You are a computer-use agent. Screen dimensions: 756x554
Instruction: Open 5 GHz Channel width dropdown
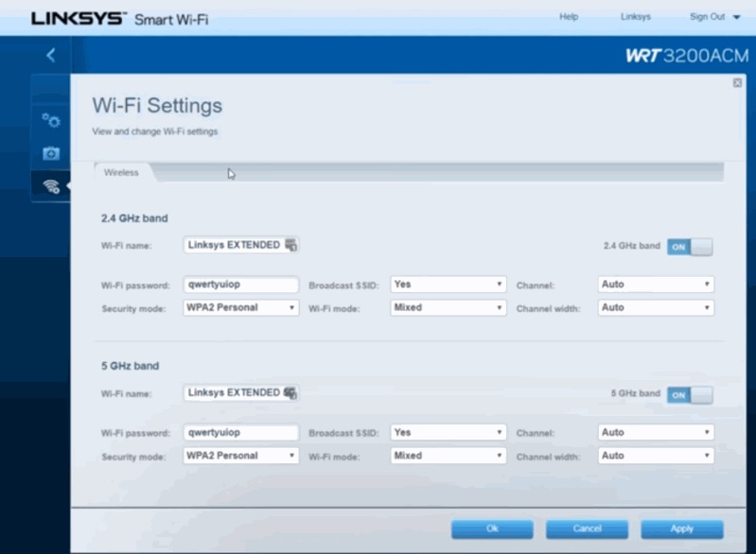coord(656,456)
